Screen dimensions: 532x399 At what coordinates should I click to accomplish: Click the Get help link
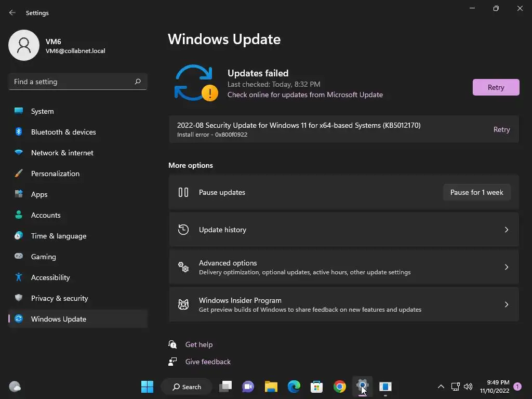[x=199, y=344]
